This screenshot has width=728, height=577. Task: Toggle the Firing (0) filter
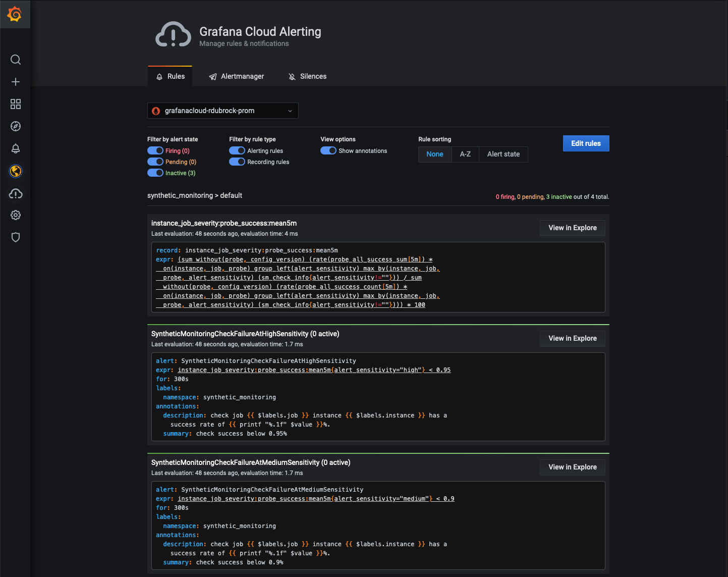tap(155, 150)
